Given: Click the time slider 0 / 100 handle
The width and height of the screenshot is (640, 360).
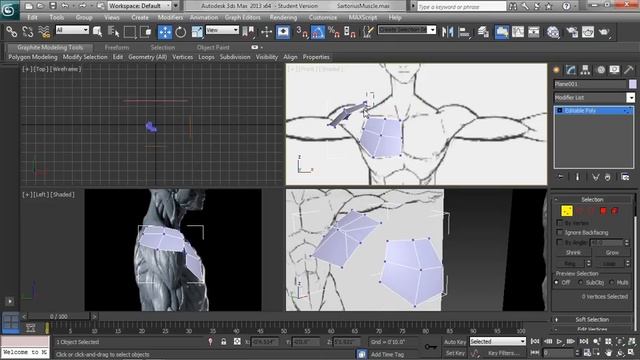Looking at the screenshot, I should tap(59, 316).
